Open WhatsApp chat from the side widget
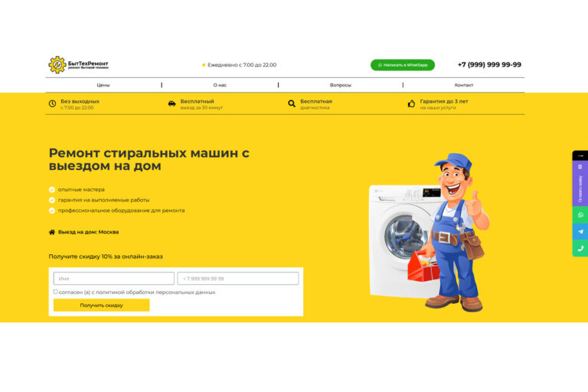Viewport: 588px width, 392px height. pos(580,215)
